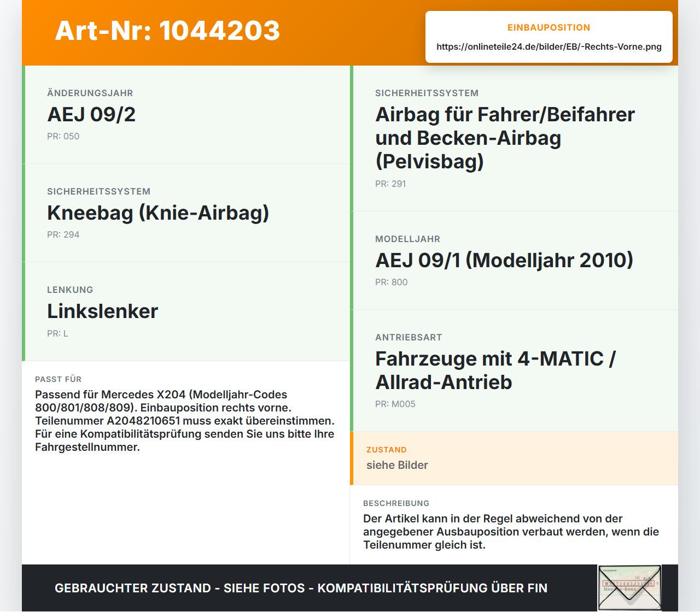Image resolution: width=700 pixels, height=612 pixels.
Task: Click Airbag für Fahrer/Beifahrer und Becken-Airbag text
Action: click(505, 138)
